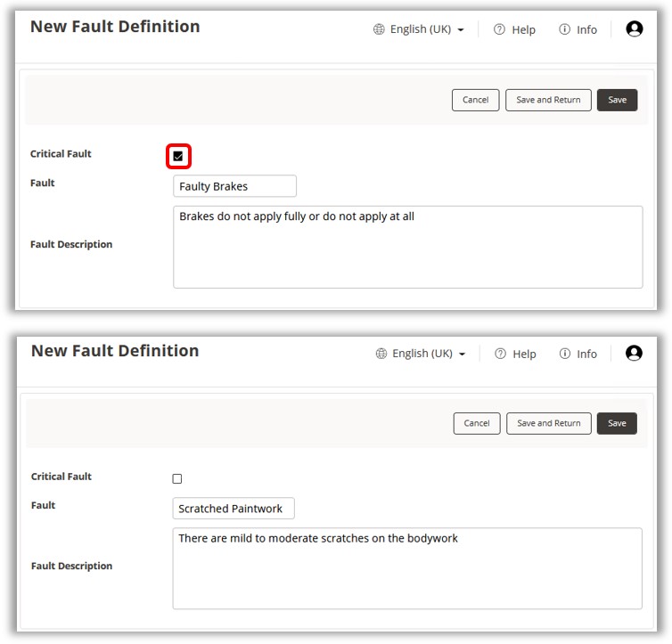Open the user profile avatar, bottom form

(634, 354)
